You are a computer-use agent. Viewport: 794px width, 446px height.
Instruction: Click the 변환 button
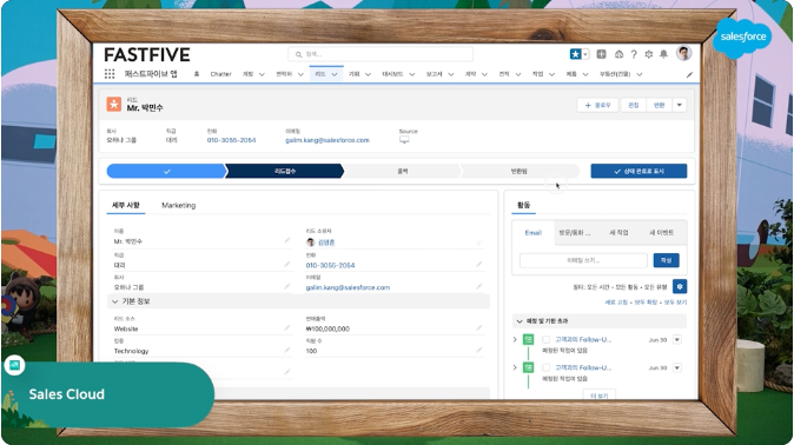point(659,105)
